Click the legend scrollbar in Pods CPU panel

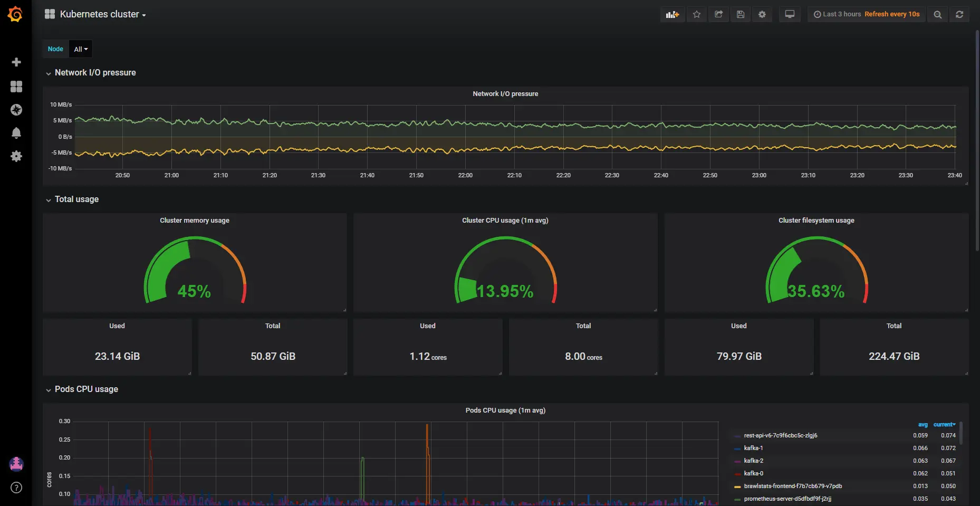[961, 433]
